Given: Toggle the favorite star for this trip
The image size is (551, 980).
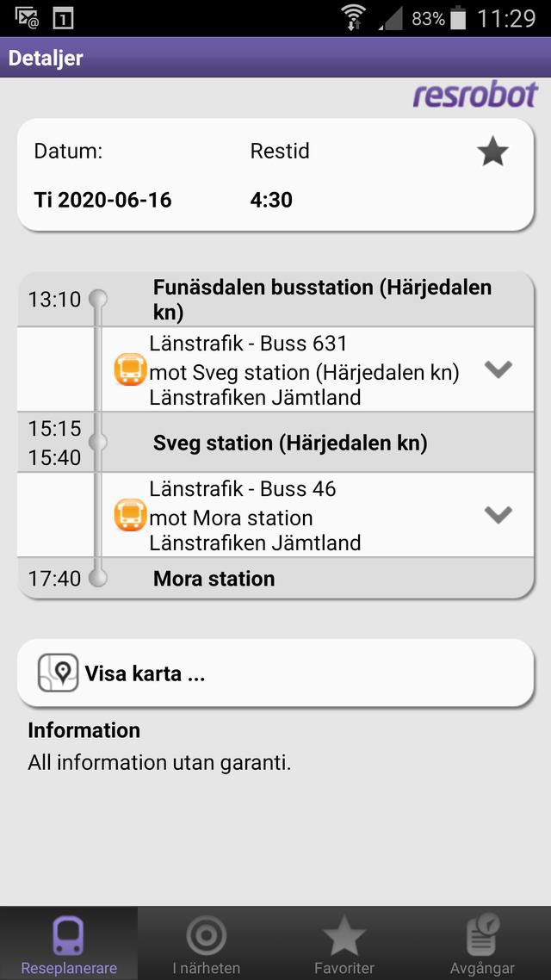Looking at the screenshot, I should (492, 152).
